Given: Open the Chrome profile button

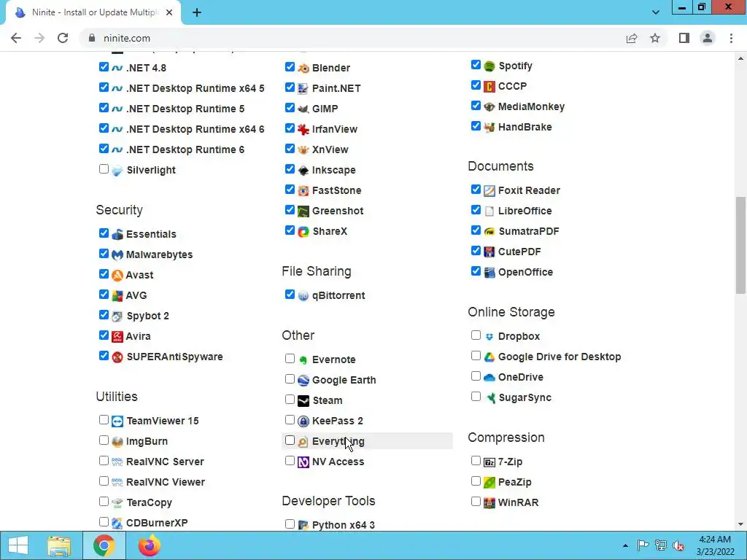Looking at the screenshot, I should 708,38.
